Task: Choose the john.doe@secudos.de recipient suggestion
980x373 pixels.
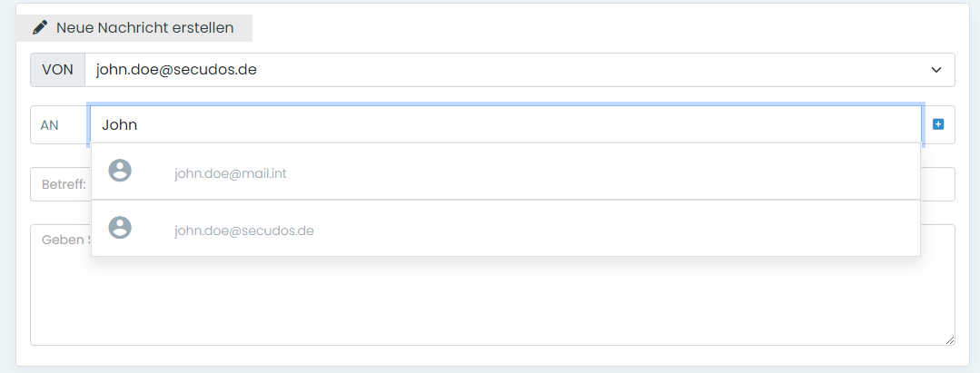Action: pyautogui.click(x=244, y=231)
